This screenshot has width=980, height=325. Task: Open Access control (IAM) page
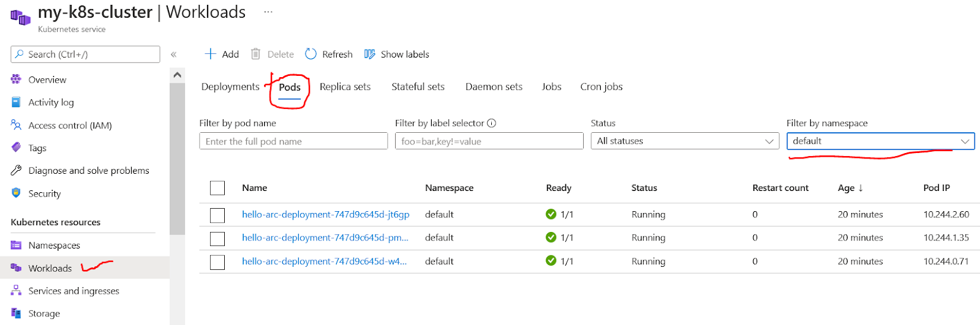[70, 125]
